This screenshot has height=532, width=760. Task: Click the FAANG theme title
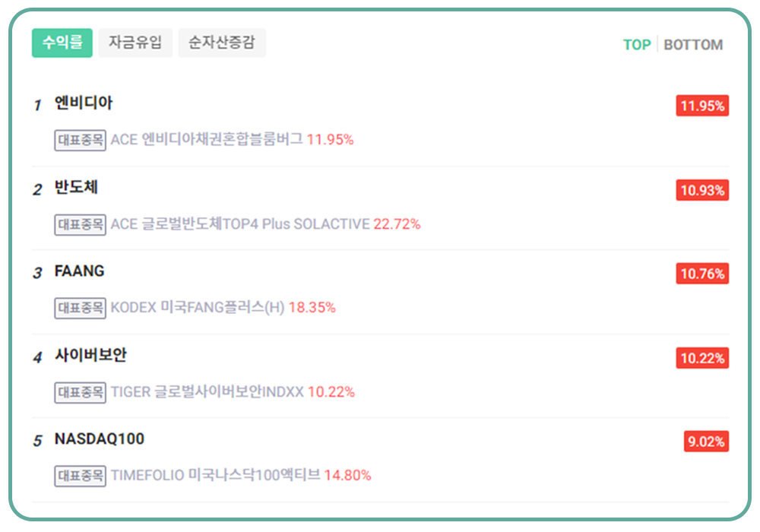(x=79, y=271)
